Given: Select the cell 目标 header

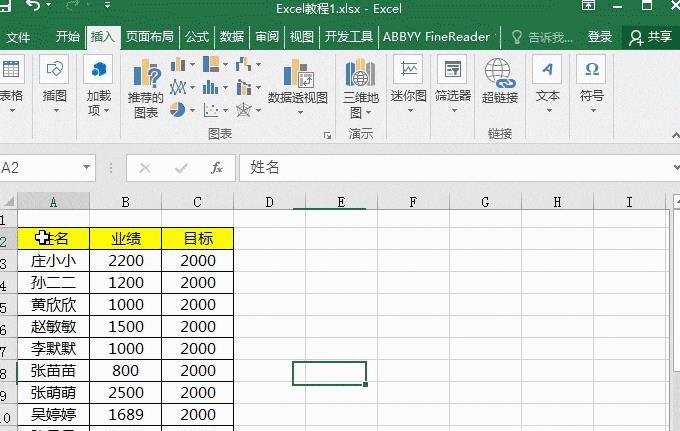Looking at the screenshot, I should coord(198,238).
